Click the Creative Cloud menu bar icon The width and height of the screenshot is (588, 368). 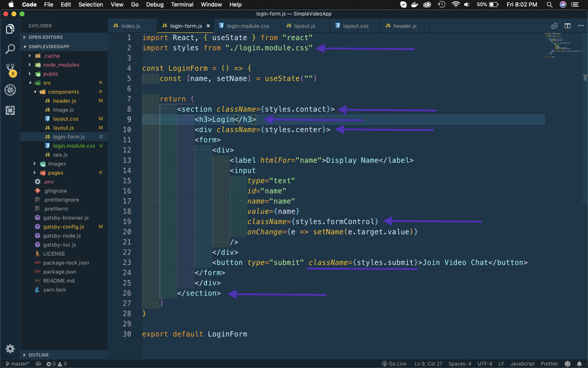pos(427,4)
